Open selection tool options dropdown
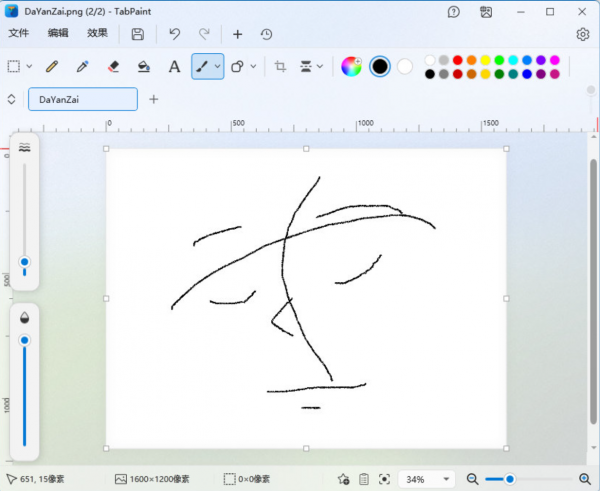This screenshot has height=491, width=600. tap(29, 66)
